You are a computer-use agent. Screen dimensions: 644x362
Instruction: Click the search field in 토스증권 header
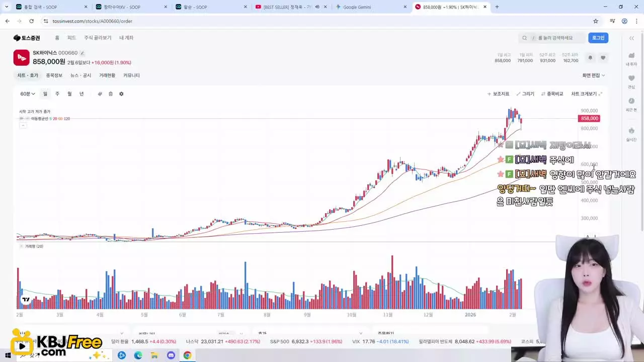552,38
